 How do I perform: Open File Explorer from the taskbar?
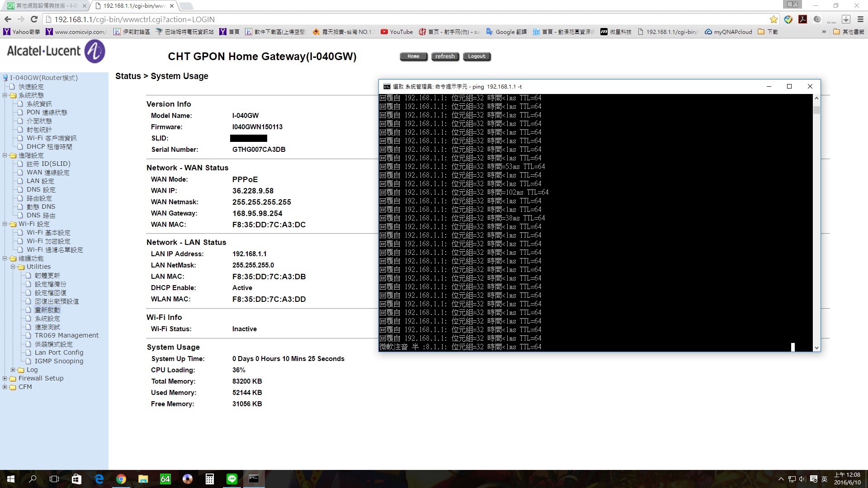tap(143, 479)
